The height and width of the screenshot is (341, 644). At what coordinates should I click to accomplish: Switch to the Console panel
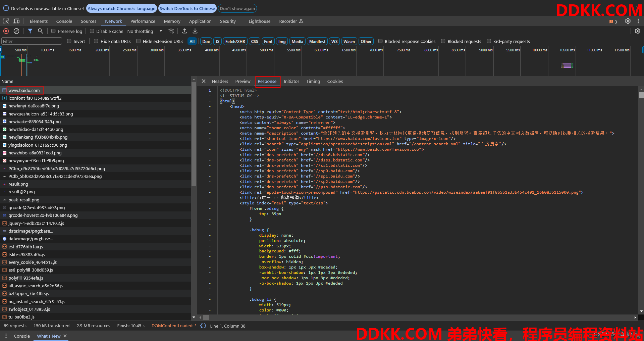[x=64, y=21]
